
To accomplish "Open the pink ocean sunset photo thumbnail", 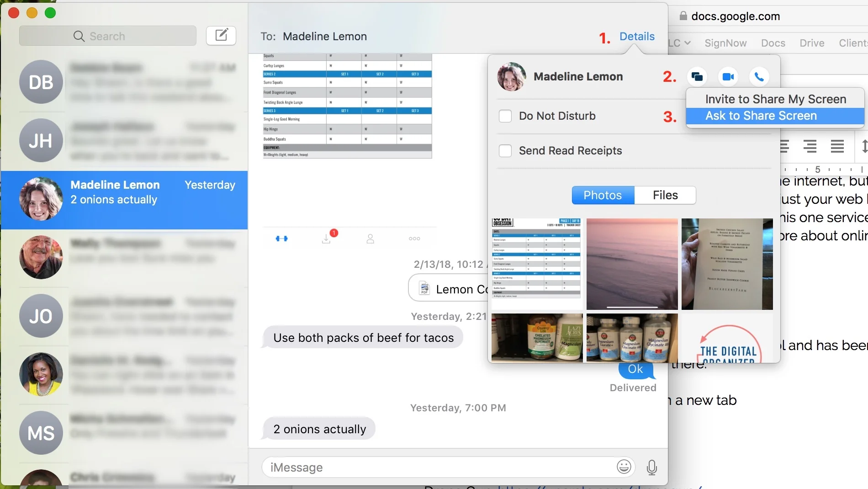I will point(632,264).
